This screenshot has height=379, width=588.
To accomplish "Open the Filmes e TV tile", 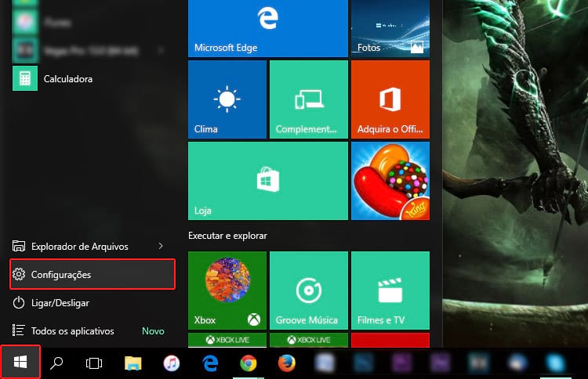I will [x=390, y=291].
